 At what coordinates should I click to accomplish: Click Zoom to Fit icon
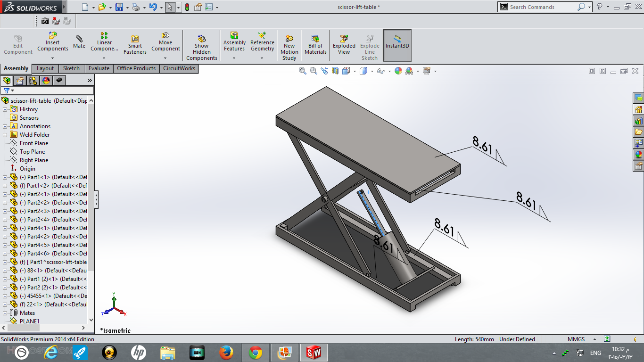pos(303,71)
